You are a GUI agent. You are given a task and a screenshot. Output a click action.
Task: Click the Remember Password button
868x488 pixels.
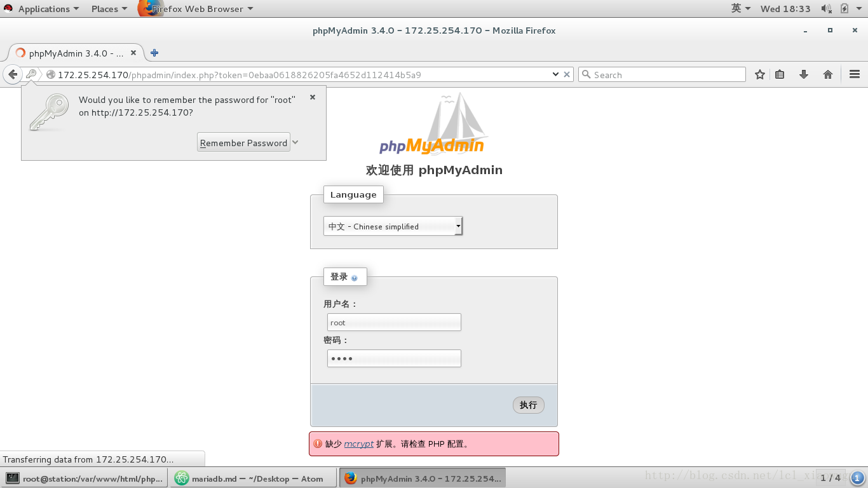click(243, 142)
